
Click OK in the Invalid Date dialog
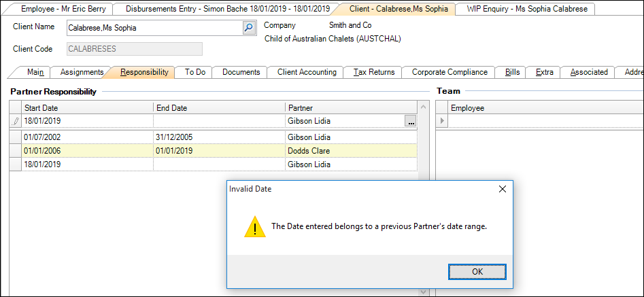[477, 271]
